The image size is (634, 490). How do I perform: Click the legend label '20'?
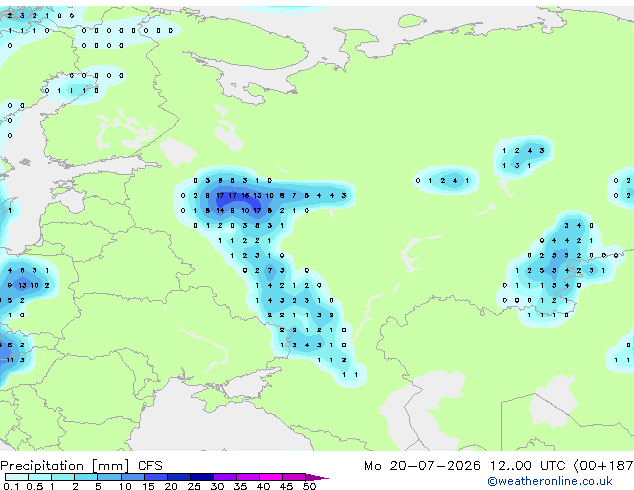(171, 486)
